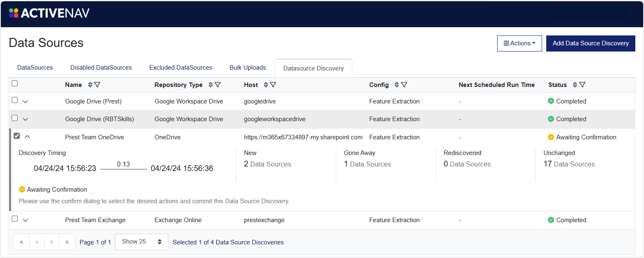Click the Repository Type column header
Viewport: 644px width, 258px height.
tap(179, 85)
